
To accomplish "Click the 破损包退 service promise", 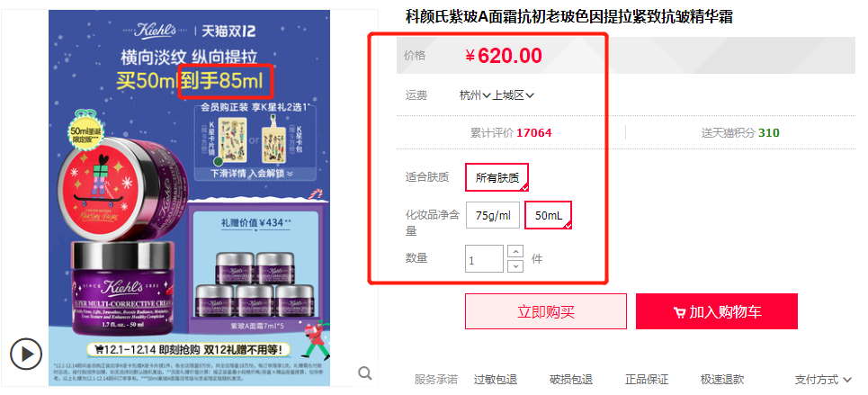I will tap(571, 380).
